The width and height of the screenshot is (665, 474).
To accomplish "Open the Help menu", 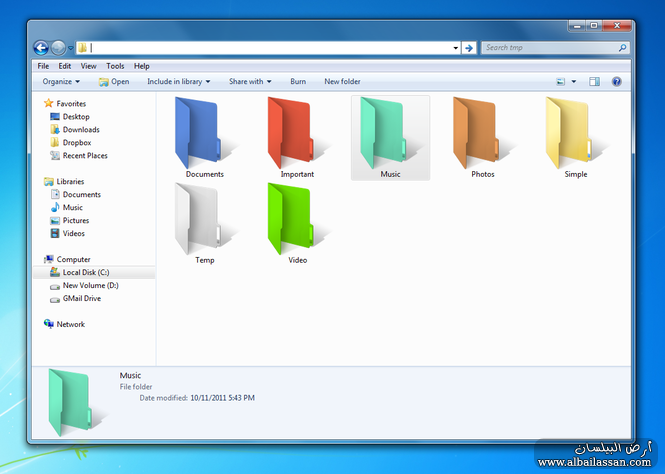I will 142,66.
